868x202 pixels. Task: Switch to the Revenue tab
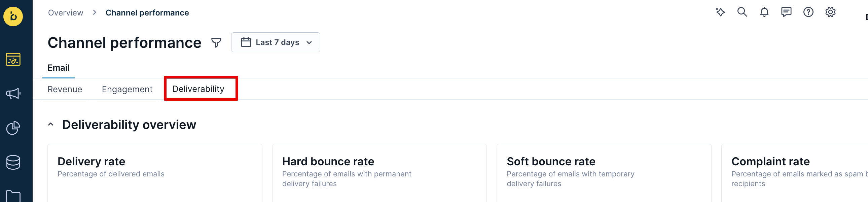tap(65, 89)
